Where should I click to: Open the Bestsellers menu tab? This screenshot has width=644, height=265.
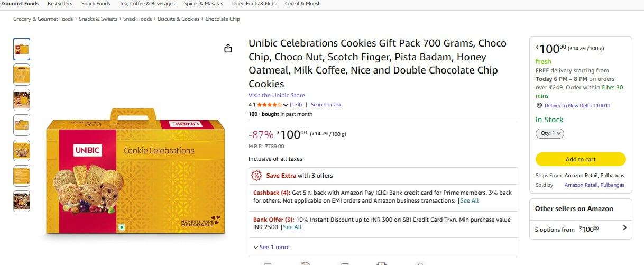(x=60, y=4)
